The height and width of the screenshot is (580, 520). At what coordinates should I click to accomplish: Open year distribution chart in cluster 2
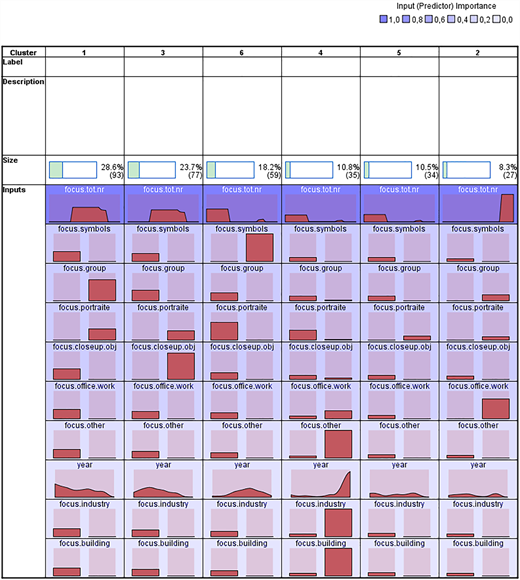pyautogui.click(x=478, y=480)
